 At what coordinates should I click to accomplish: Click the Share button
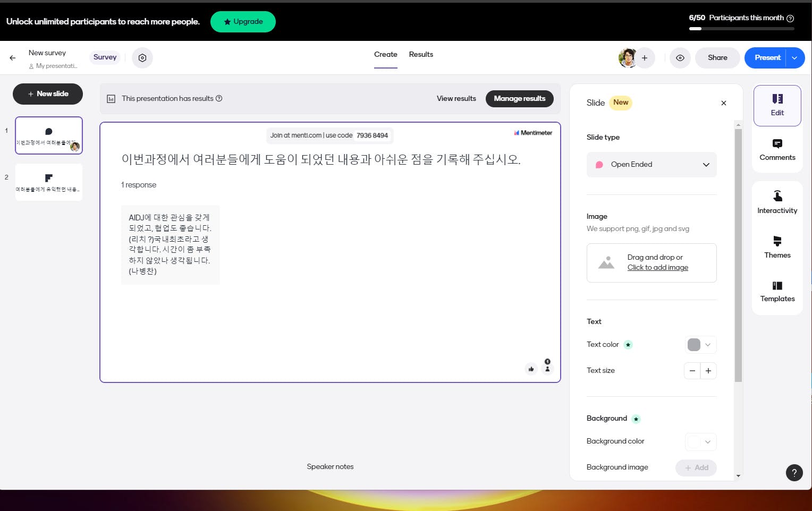pos(717,58)
